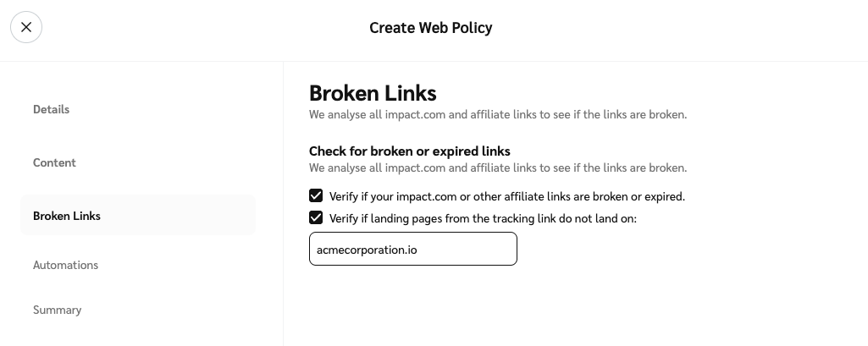Uncheck the affiliate links broken or expired checkbox
The image size is (868, 346).
316,195
